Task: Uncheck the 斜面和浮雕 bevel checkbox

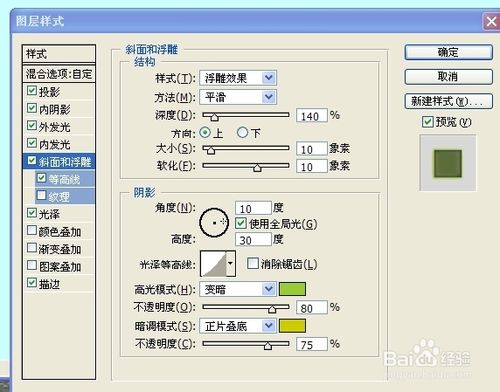Action: (x=32, y=161)
